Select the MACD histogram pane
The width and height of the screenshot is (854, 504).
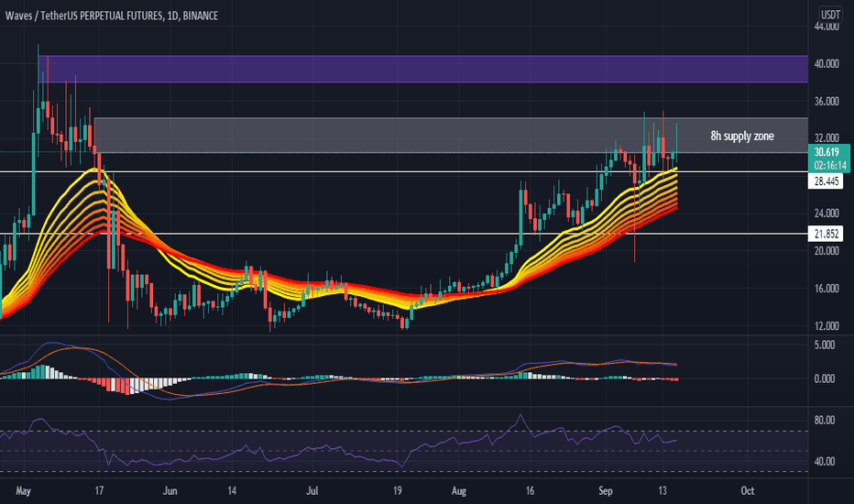point(403,370)
